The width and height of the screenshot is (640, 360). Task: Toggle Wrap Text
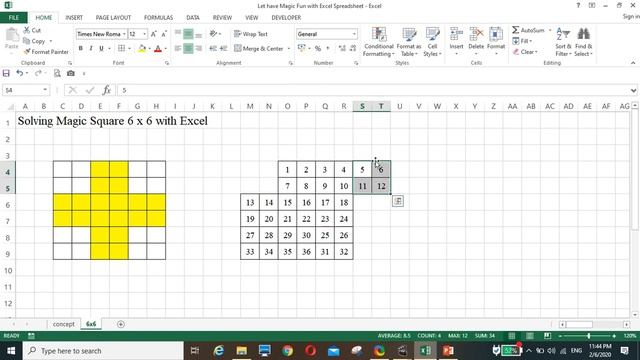pyautogui.click(x=251, y=34)
